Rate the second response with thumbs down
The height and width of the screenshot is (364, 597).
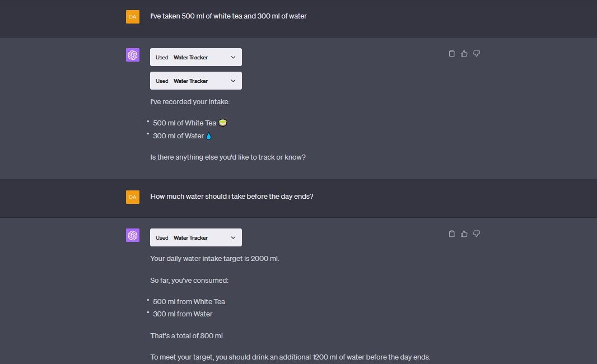pyautogui.click(x=477, y=234)
